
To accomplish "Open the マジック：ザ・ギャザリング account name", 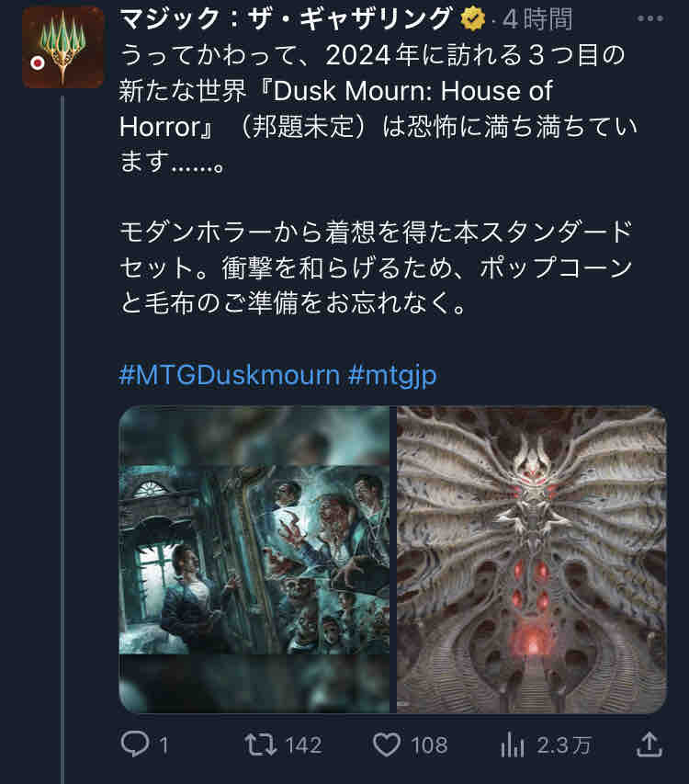I will 287,18.
